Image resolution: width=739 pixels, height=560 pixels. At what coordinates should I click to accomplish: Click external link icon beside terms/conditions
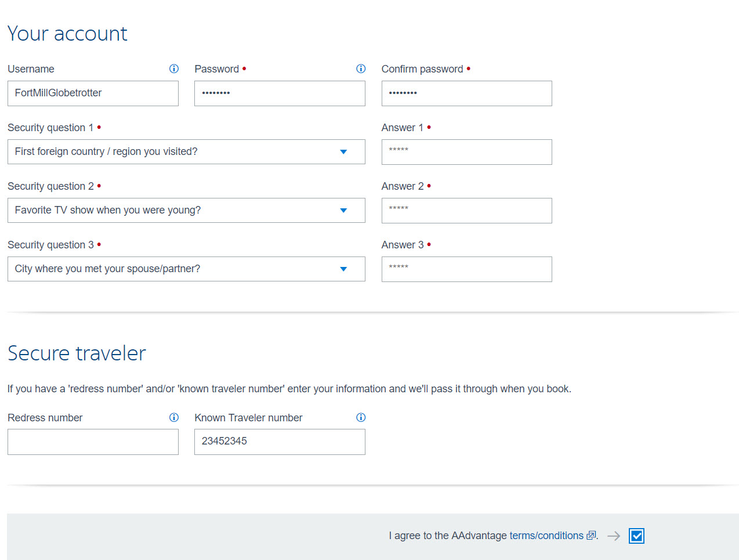[x=591, y=536]
